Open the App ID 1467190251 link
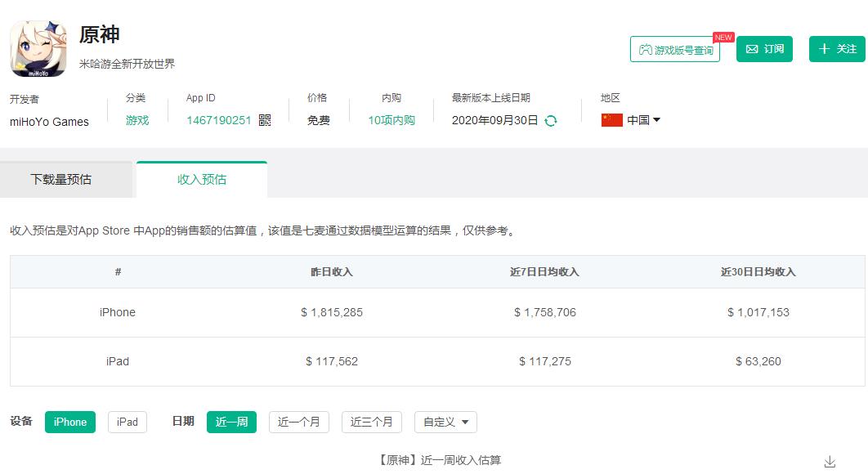868x474 pixels. click(219, 120)
